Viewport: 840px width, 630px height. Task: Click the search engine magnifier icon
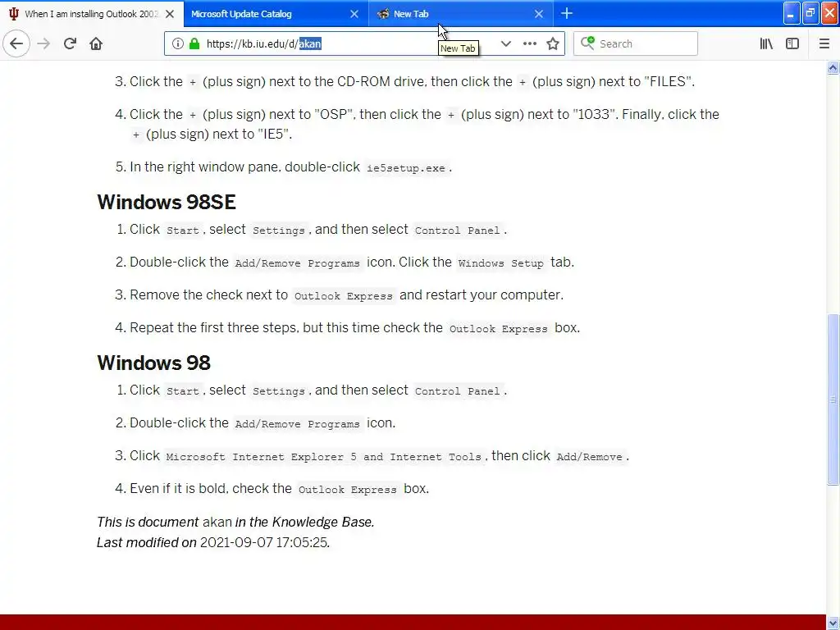coord(587,43)
